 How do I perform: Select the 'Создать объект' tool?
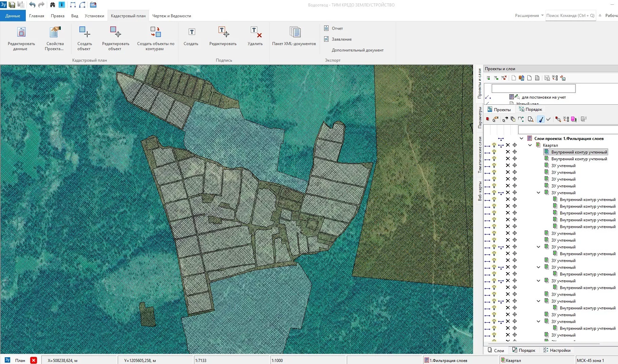pos(85,33)
